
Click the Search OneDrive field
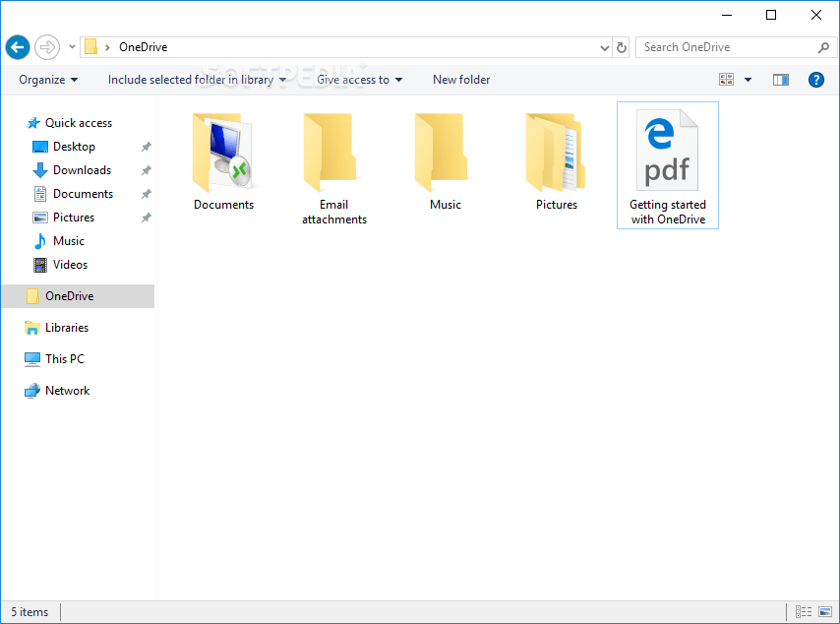click(x=736, y=47)
